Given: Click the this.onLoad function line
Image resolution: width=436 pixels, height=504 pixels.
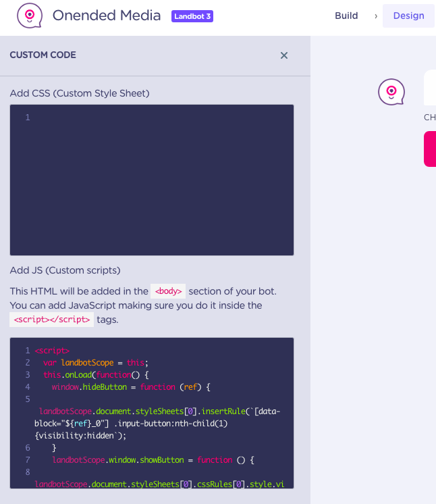Looking at the screenshot, I should pos(96,375).
